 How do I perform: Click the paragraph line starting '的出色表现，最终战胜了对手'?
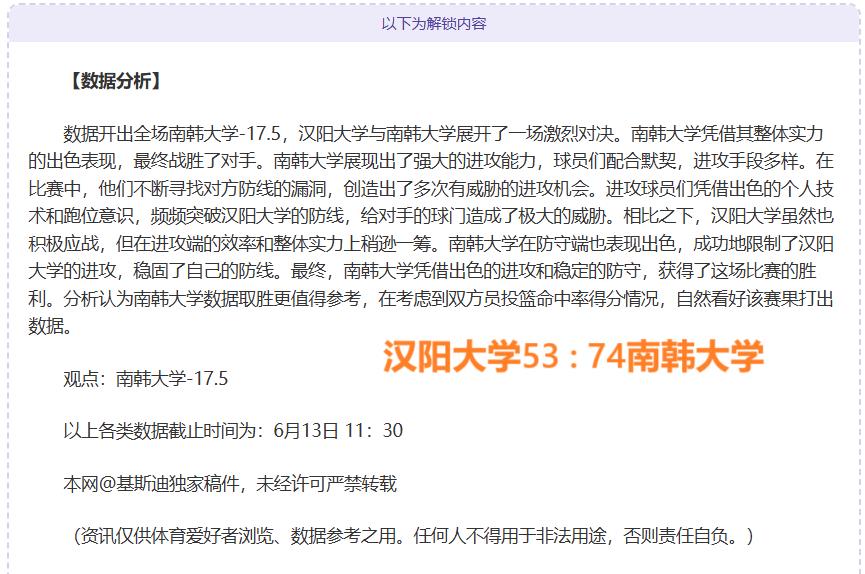click(431, 161)
